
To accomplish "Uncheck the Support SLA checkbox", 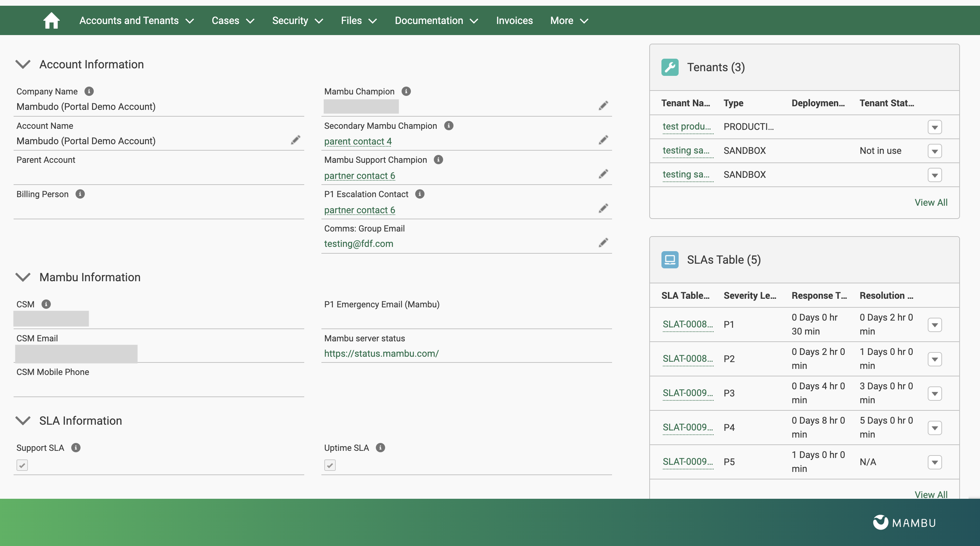I will point(22,465).
